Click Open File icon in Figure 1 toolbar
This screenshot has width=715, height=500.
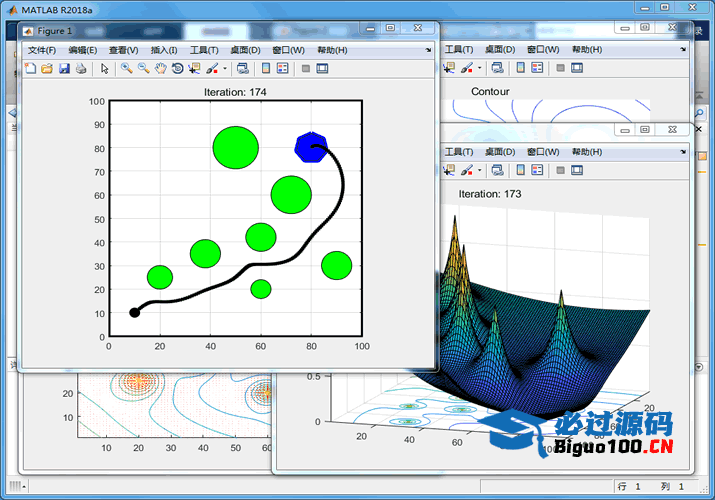click(47, 68)
